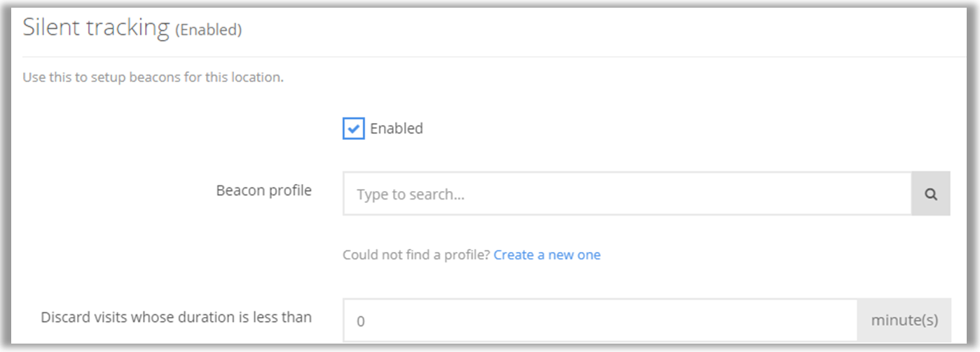
Task: Click the Discard visits duration label
Action: click(x=176, y=317)
